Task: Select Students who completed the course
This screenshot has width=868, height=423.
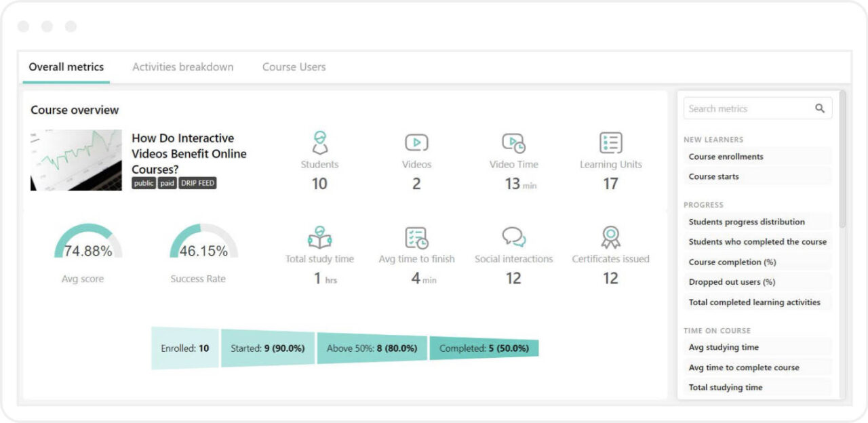Action: pyautogui.click(x=757, y=241)
